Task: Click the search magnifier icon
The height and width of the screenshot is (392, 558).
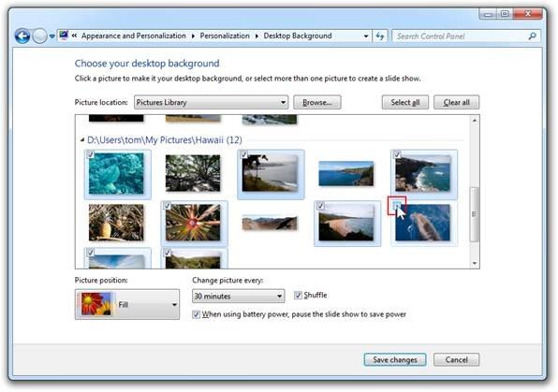Action: pos(532,36)
